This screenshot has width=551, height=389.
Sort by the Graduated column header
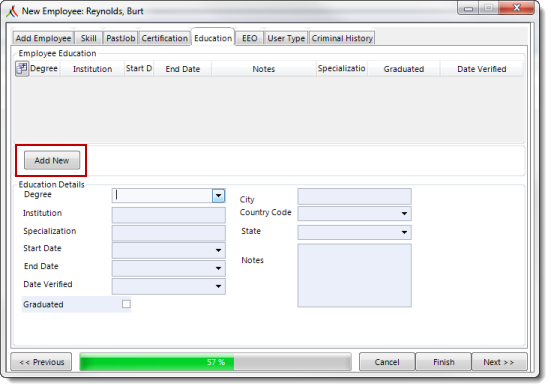click(x=404, y=69)
